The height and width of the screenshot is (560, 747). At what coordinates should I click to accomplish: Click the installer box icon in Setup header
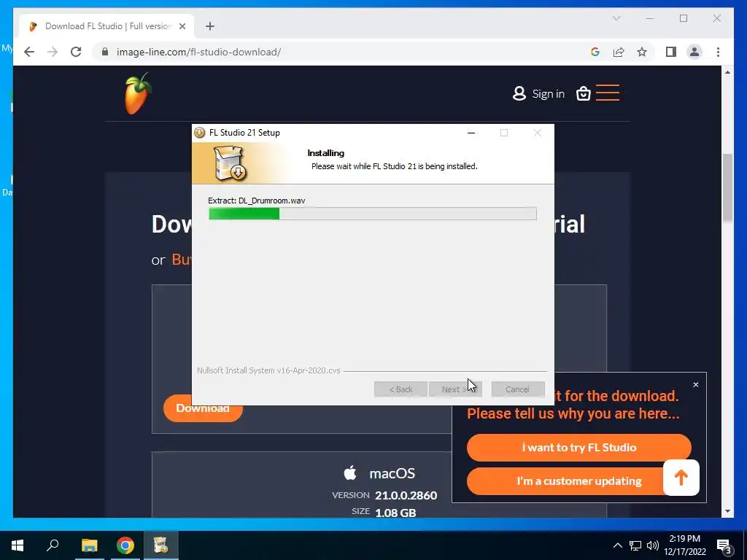coord(230,163)
